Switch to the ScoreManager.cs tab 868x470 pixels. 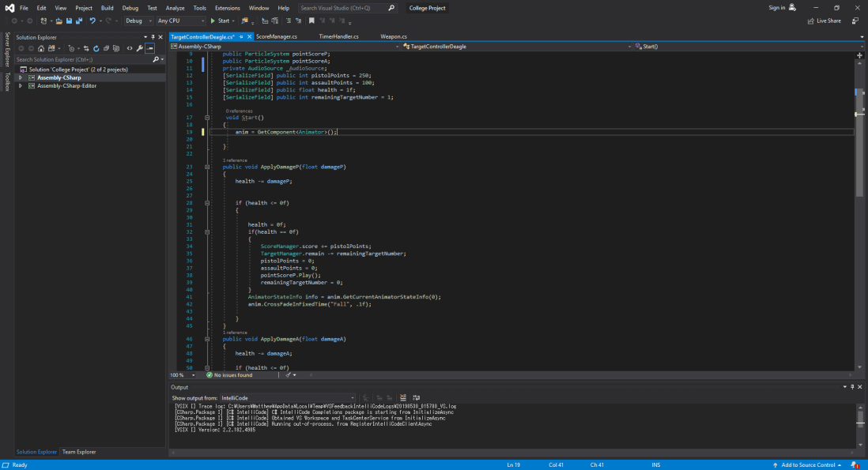tap(277, 37)
